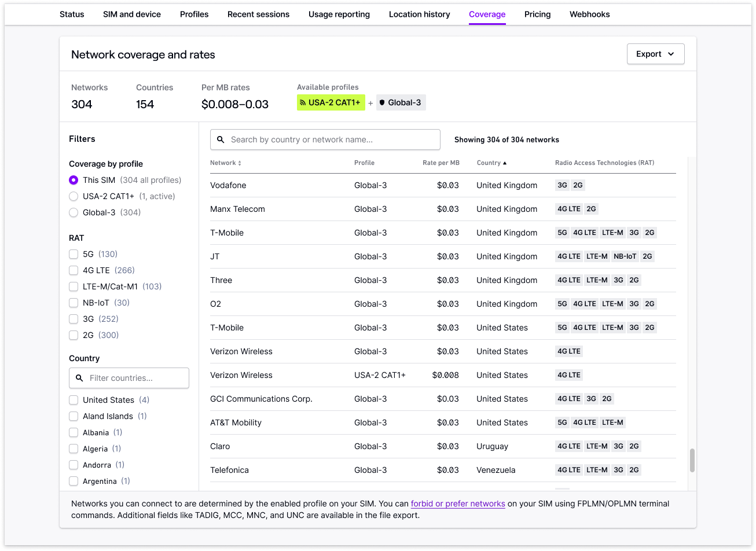Click the search icon in the country filter field
756x551 pixels.
point(79,378)
